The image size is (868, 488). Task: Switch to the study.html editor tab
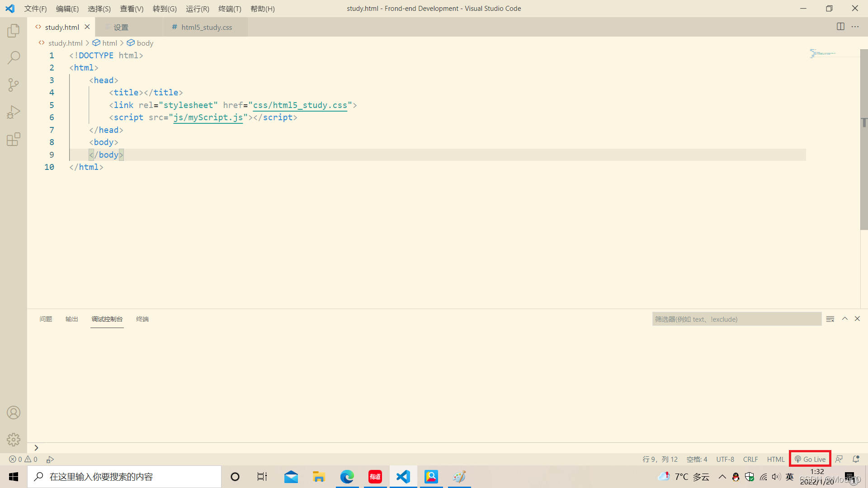62,27
